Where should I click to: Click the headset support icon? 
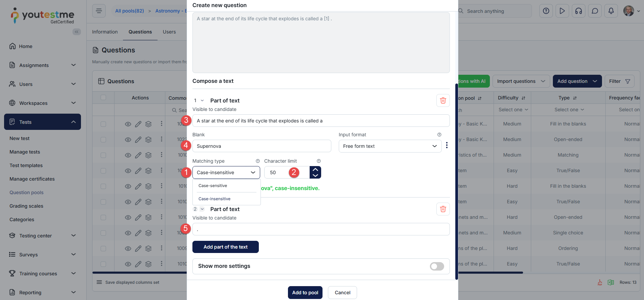[x=578, y=11]
